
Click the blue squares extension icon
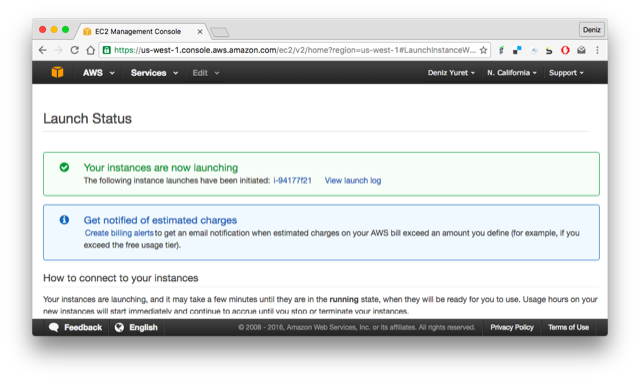click(517, 50)
